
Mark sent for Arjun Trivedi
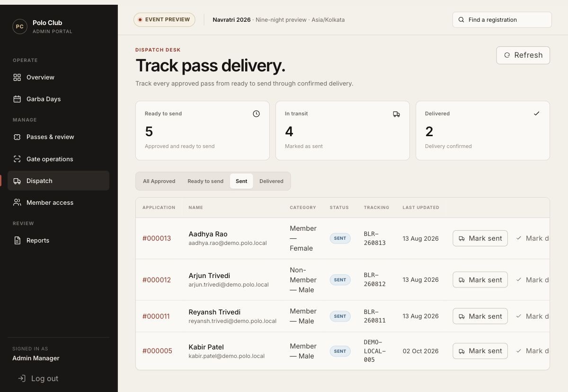pos(480,280)
